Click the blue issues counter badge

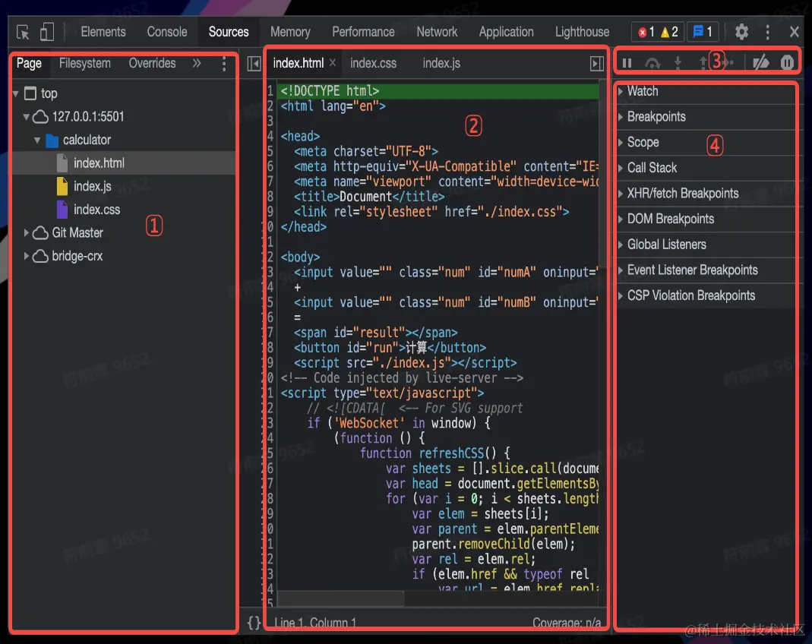click(703, 32)
